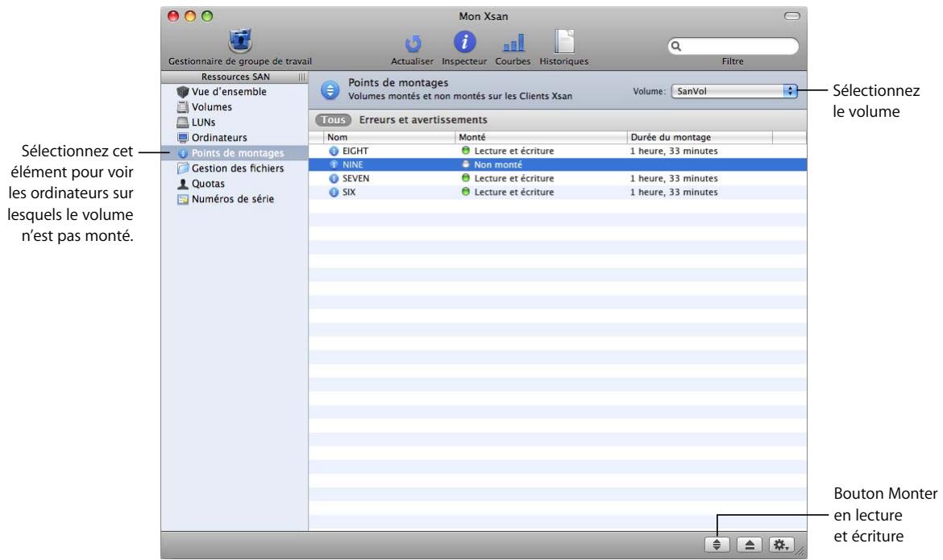Click the green status dot for SIX
This screenshot has height=560, width=943.
465,192
